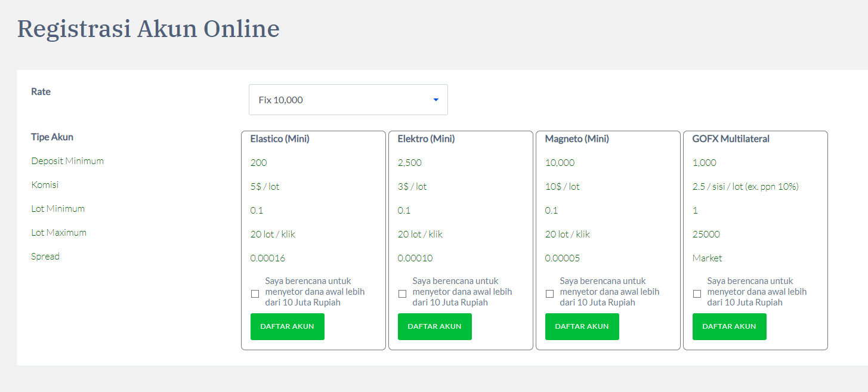Tick the deposit confirmation for Magneto (Mini)
Screen dimensions: 868x392
[x=549, y=293]
